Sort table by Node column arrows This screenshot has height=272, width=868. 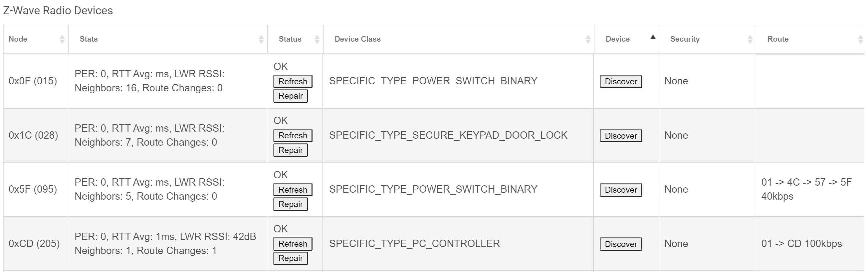(62, 39)
